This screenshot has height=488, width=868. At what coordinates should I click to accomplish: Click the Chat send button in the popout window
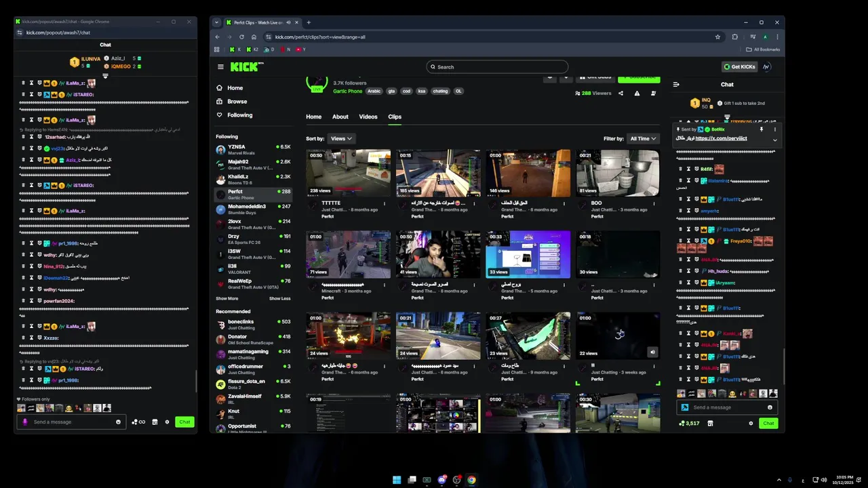pyautogui.click(x=184, y=422)
